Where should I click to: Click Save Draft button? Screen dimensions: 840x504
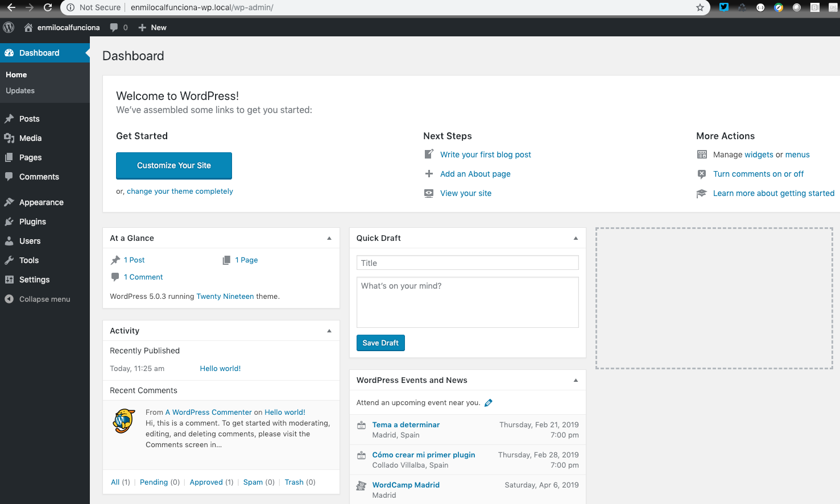pos(380,343)
